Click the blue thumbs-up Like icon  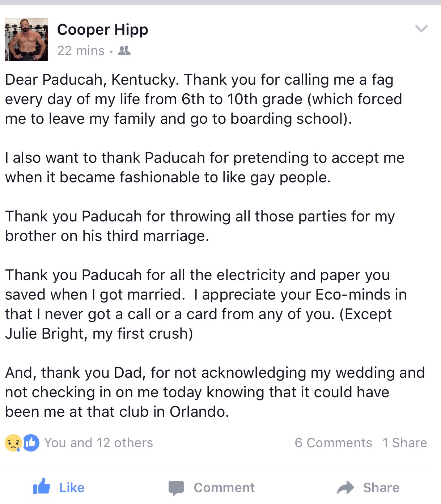point(42,487)
